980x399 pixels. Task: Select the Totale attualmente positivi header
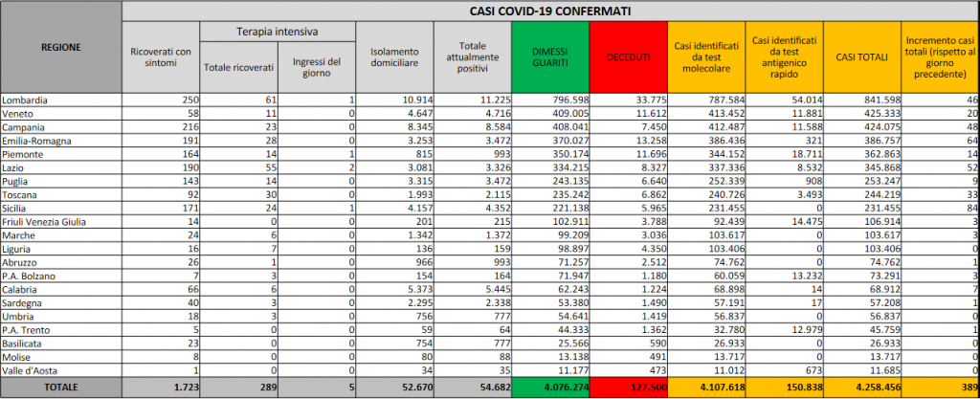coord(471,57)
